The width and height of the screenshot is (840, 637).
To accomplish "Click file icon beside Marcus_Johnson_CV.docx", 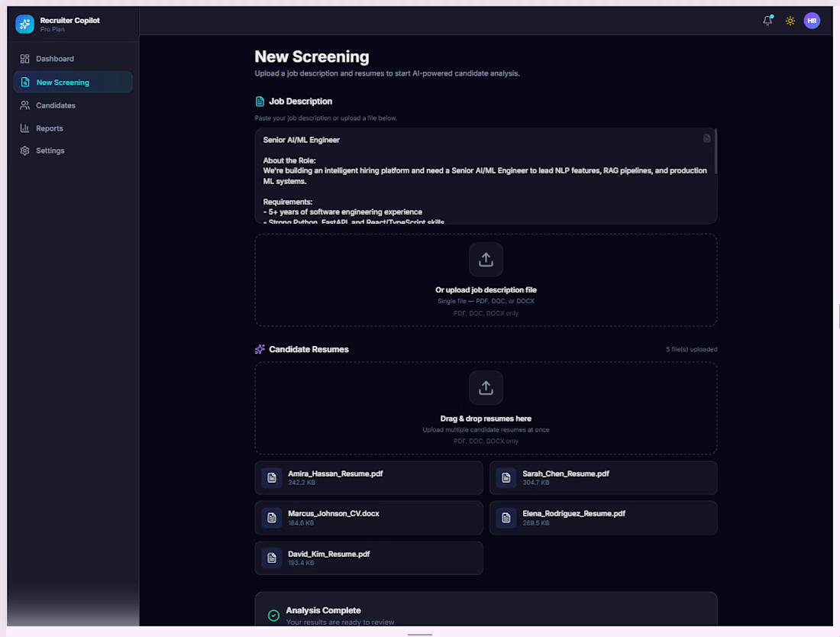I will (x=272, y=518).
